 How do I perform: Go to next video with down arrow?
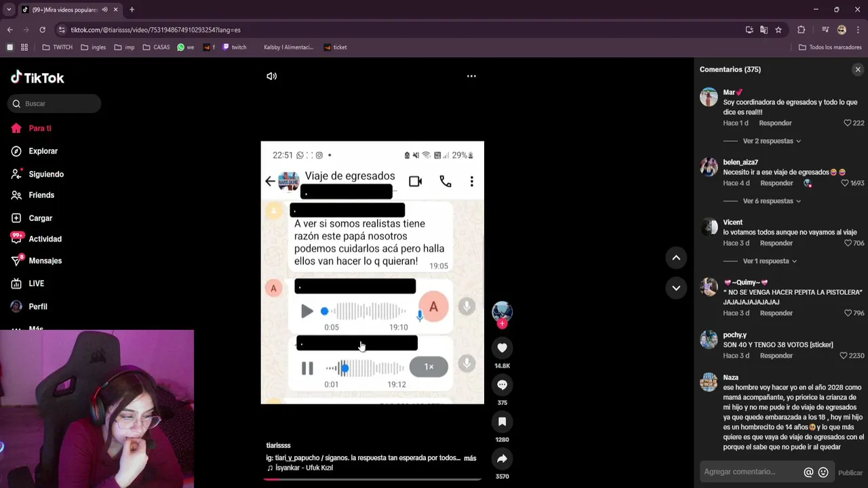pyautogui.click(x=676, y=287)
